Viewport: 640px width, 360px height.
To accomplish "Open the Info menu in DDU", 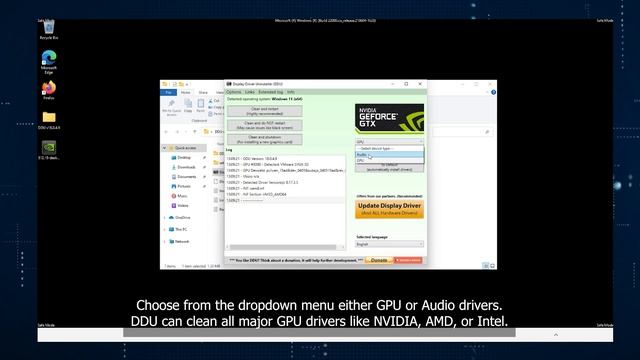I will pyautogui.click(x=291, y=92).
